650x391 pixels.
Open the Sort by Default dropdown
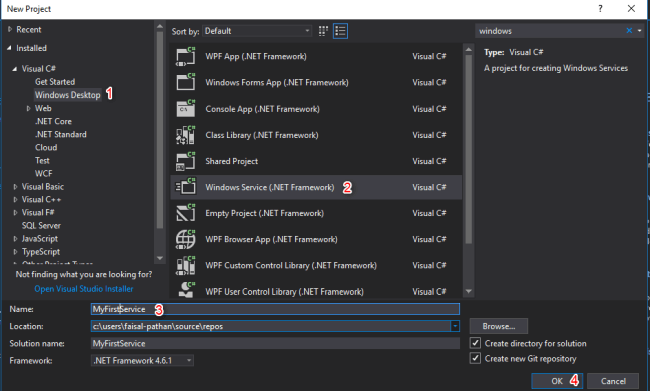tap(257, 31)
